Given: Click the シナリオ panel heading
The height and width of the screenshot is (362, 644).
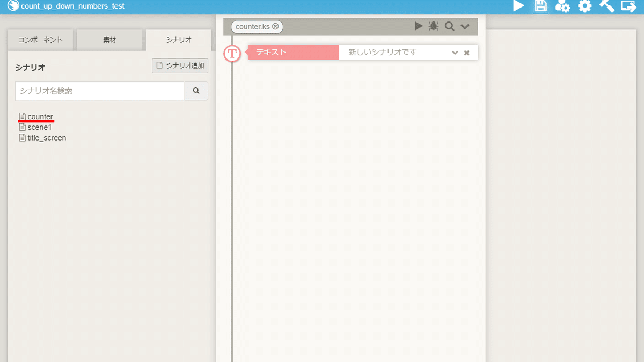Looking at the screenshot, I should click(x=30, y=68).
